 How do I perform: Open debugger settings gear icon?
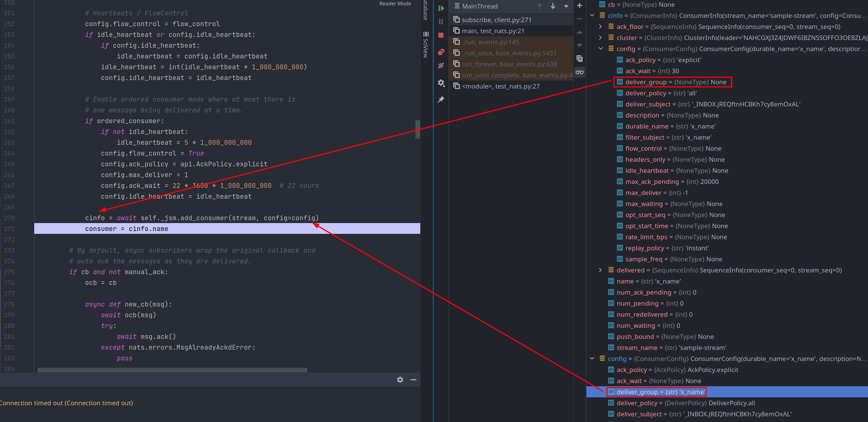pos(441,83)
